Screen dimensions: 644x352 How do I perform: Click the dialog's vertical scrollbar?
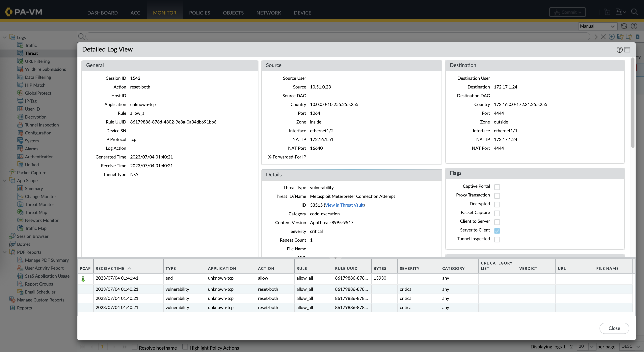tap(633, 103)
